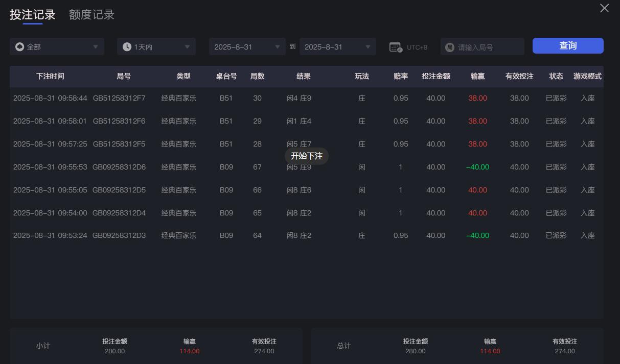This screenshot has height=364, width=620.
Task: Click the X to close the records dialog
Action: [x=604, y=8]
